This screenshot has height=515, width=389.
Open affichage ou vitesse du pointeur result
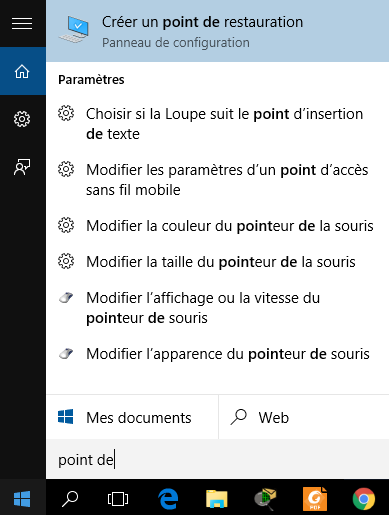click(217, 308)
